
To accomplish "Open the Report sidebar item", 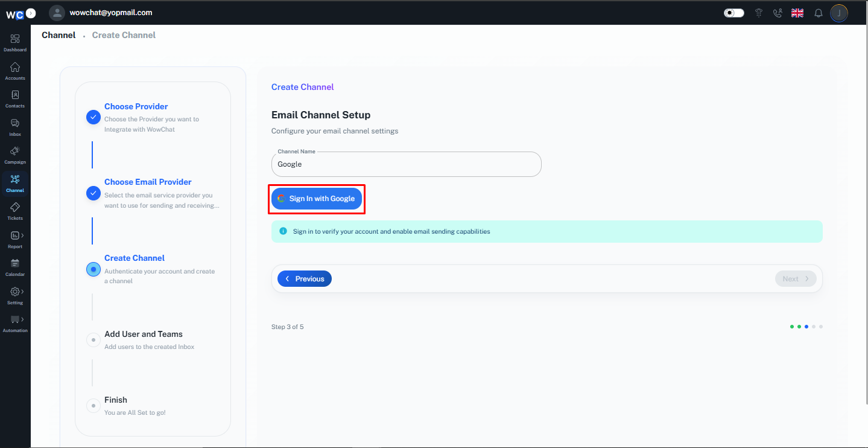I will coord(15,239).
